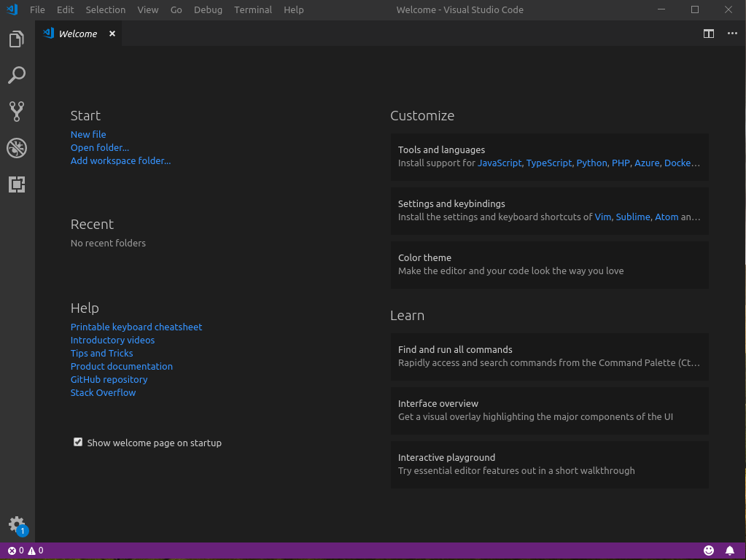This screenshot has width=746, height=560.
Task: Uncheck Show welcome page on startup
Action: click(x=78, y=442)
